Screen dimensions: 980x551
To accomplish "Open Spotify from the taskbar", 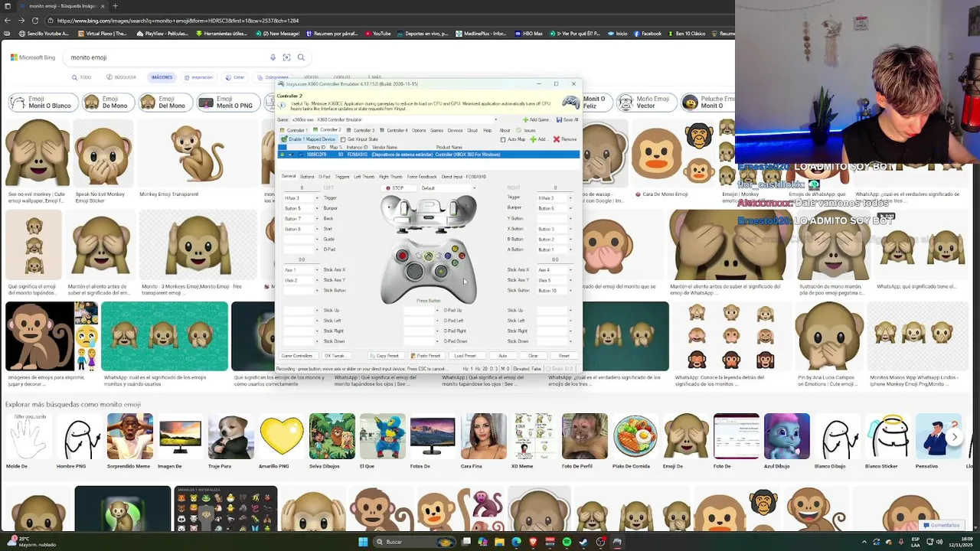I will pos(567,542).
